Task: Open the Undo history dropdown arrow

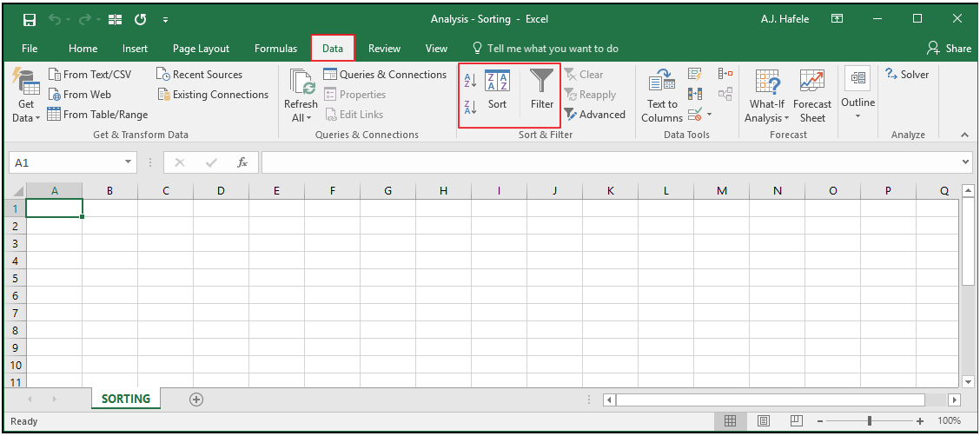Action: click(68, 20)
